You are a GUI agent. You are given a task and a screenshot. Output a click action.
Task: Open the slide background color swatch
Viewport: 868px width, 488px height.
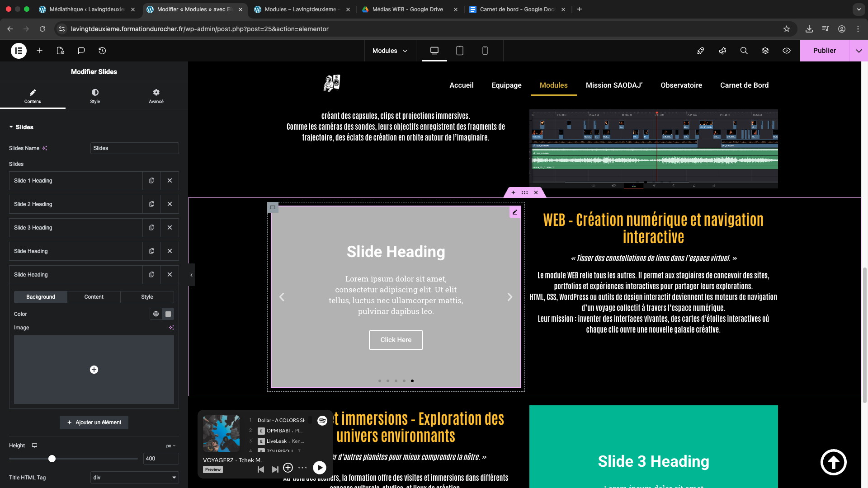tap(168, 314)
